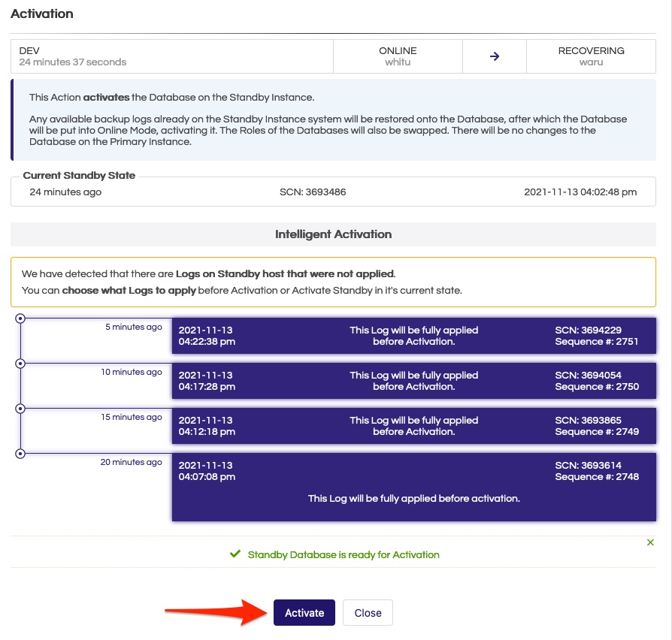Click the Current Standby State section

pos(79,175)
